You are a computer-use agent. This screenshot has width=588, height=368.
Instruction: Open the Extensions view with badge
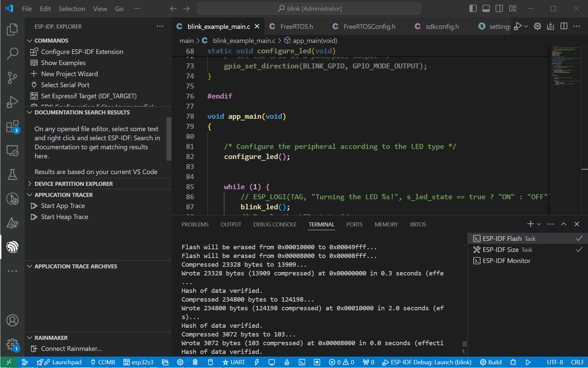coord(12,127)
